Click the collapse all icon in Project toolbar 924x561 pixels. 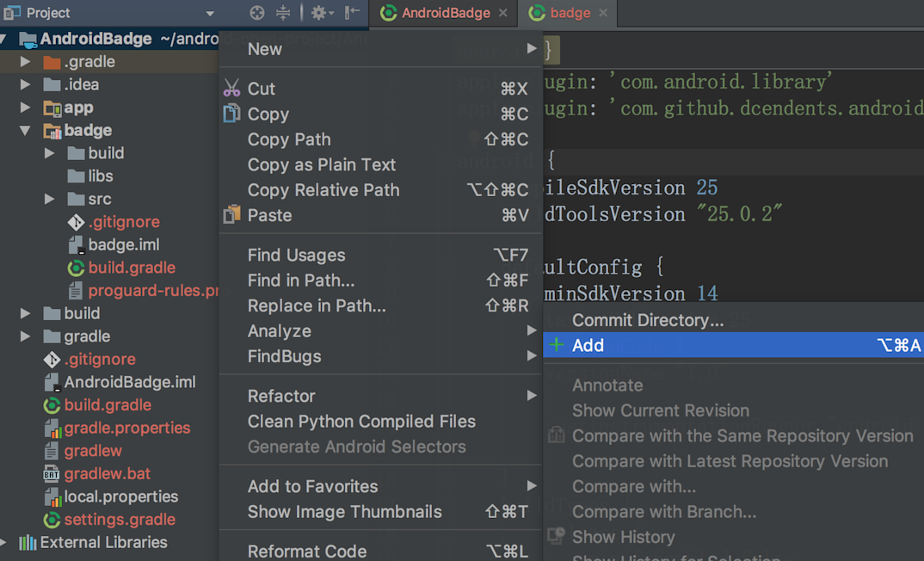[283, 12]
